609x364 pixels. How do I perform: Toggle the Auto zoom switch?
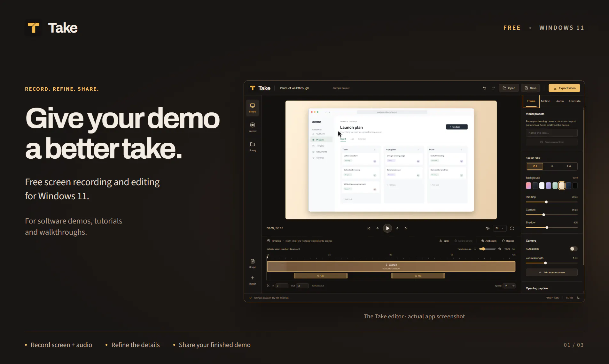click(x=574, y=249)
